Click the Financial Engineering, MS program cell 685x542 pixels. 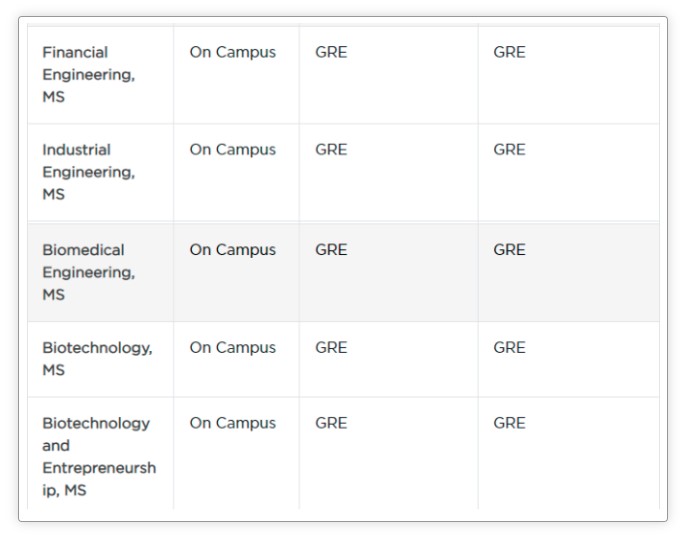[88, 75]
